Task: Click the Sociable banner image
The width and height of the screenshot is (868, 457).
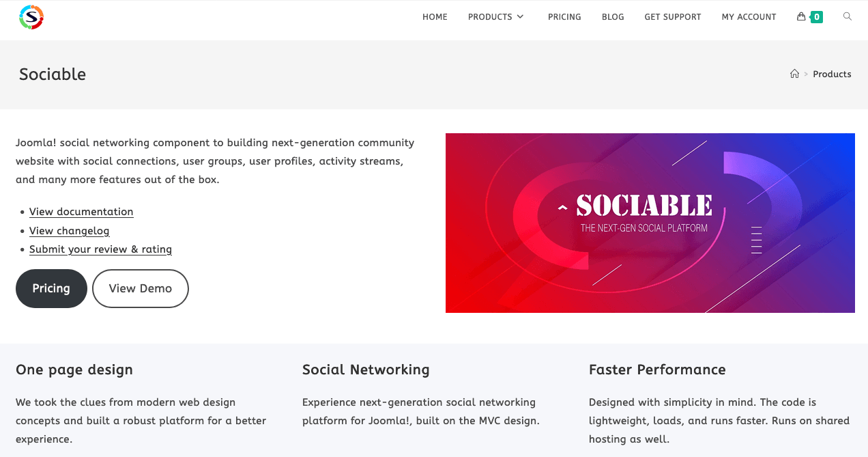Action: (650, 223)
